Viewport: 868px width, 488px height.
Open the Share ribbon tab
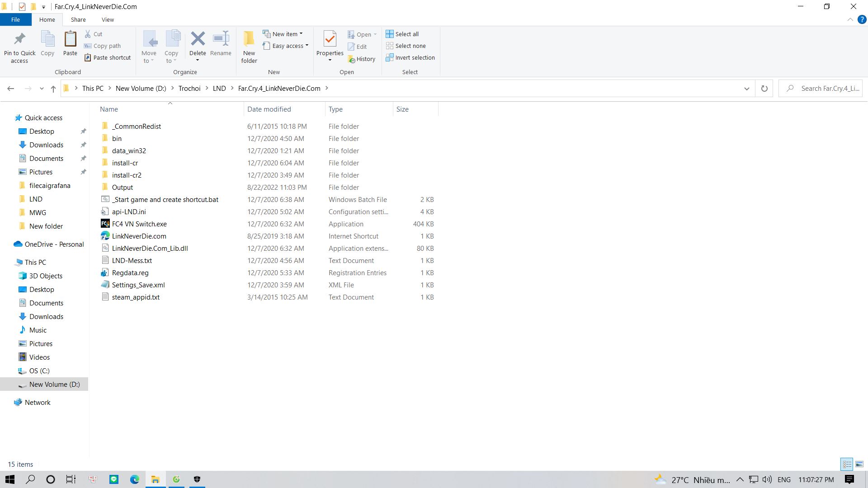pyautogui.click(x=78, y=19)
